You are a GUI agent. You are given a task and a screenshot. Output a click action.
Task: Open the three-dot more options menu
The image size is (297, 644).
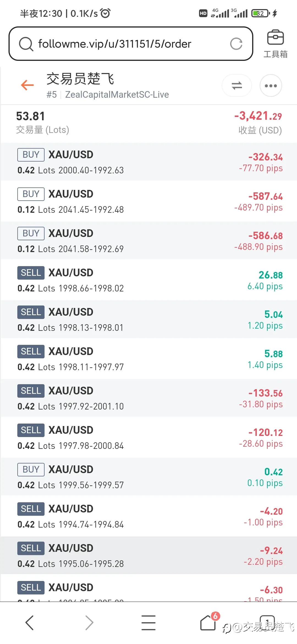[271, 86]
